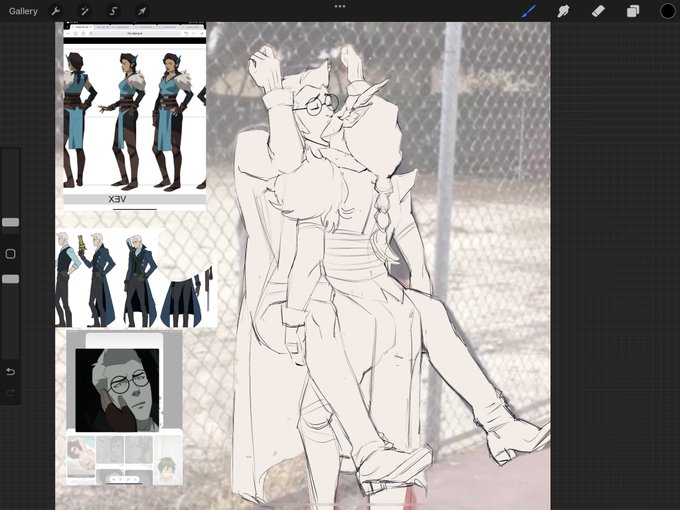The width and height of the screenshot is (680, 510).
Task: Activate the Selection tool
Action: click(113, 11)
